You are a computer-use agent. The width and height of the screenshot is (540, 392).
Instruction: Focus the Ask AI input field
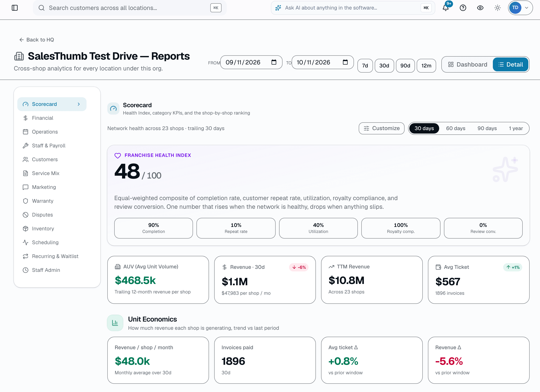(x=353, y=8)
